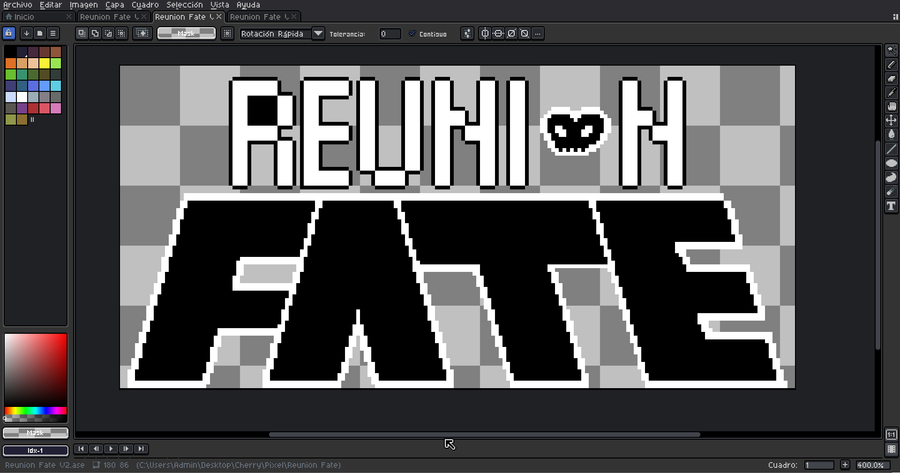Select the Magic Wand tool
The width and height of the screenshot is (900, 473).
pyautogui.click(x=891, y=51)
